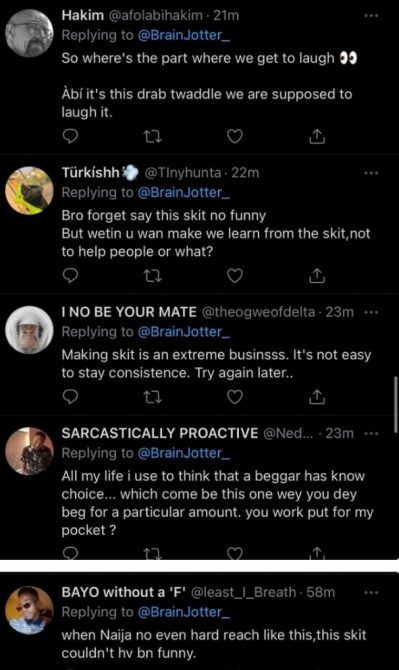399x670 pixels.
Task: Retweet Hakim's drab twaddle tweet
Action: 152,137
